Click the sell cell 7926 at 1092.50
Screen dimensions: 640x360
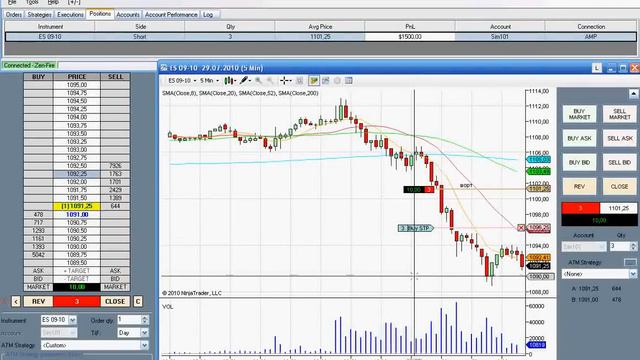coord(115,166)
